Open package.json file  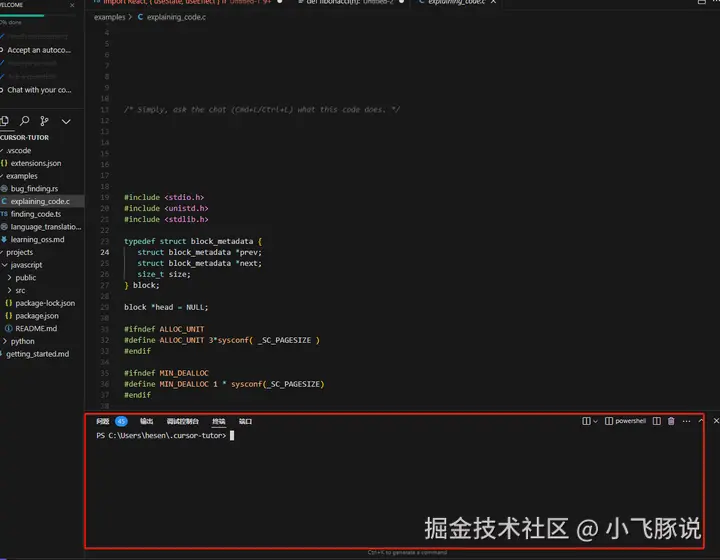[x=37, y=316]
